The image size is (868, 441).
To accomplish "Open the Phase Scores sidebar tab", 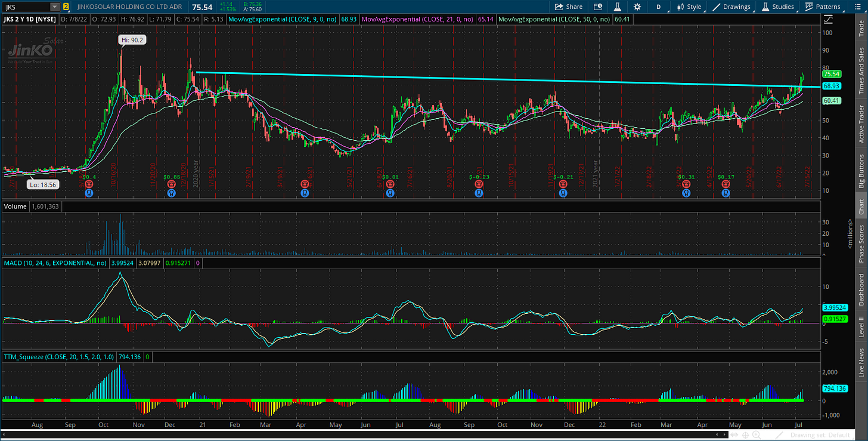I will [x=860, y=242].
